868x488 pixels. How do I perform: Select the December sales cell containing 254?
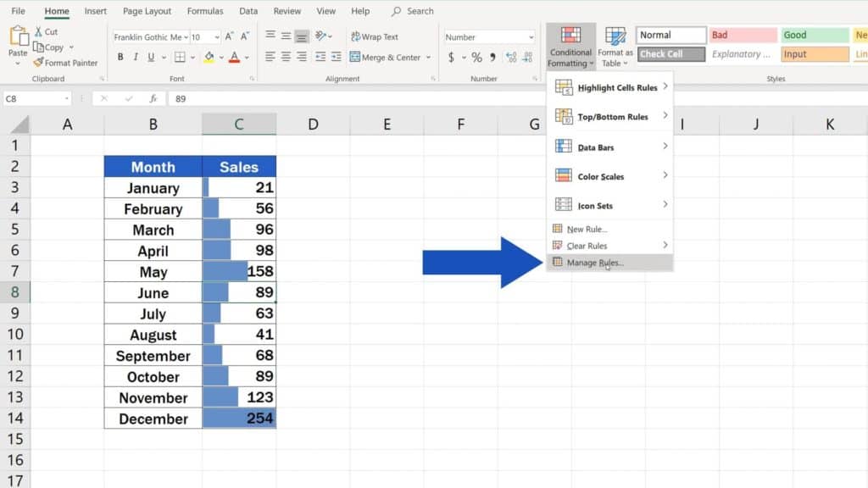(239, 419)
